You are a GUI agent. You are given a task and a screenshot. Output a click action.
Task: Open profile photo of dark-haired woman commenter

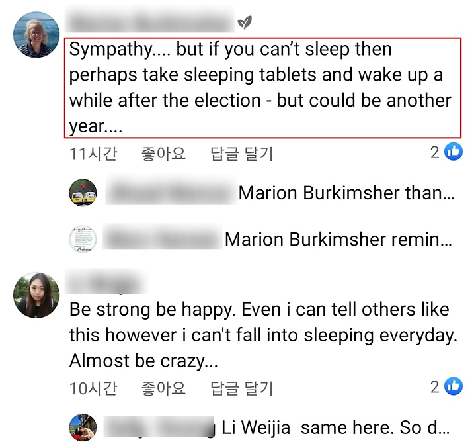[x=36, y=295]
